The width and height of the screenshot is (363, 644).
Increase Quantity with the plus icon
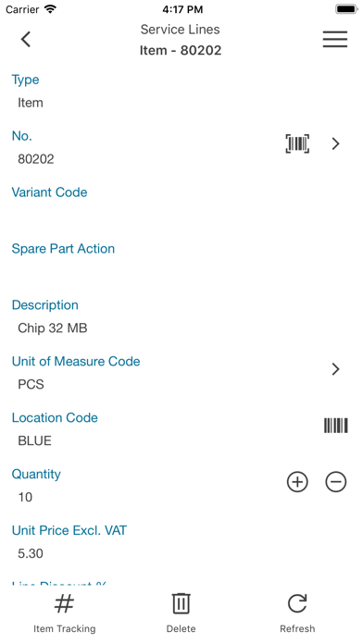pyautogui.click(x=297, y=482)
